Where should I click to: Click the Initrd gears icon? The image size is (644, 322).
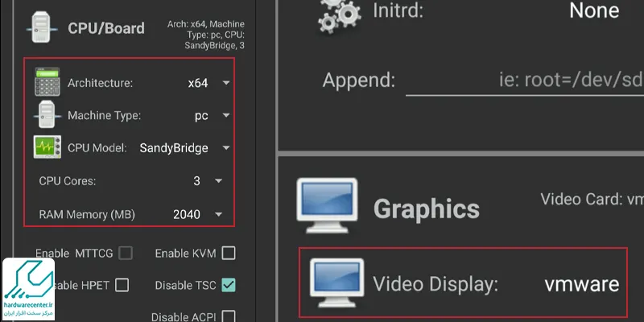340,15
